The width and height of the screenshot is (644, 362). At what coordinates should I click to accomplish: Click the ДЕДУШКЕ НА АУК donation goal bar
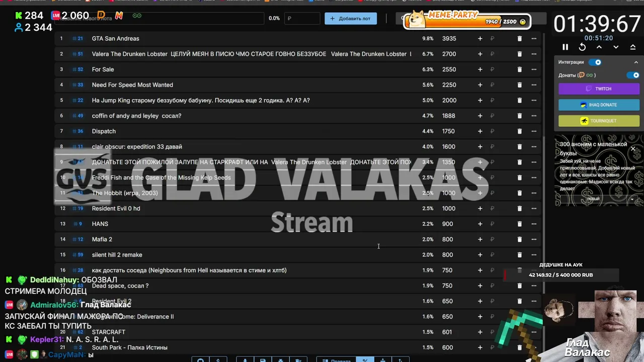tap(561, 275)
